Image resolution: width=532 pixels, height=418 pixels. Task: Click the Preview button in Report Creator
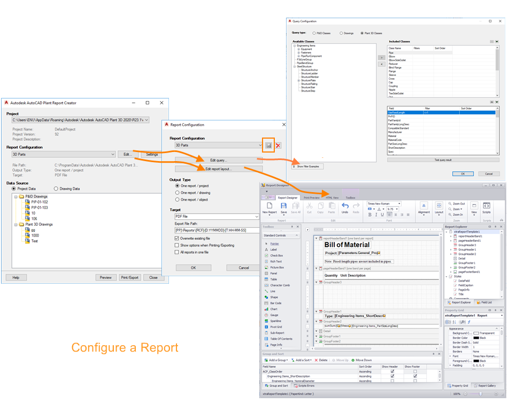click(x=105, y=277)
